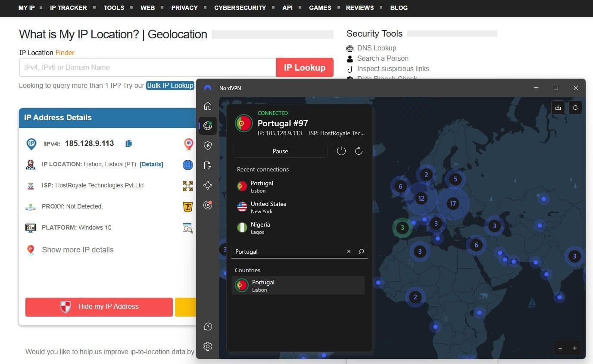Open the Meshnet icon in NordVPN sidebar
Viewport: 593px width, 364px height.
coord(208,185)
